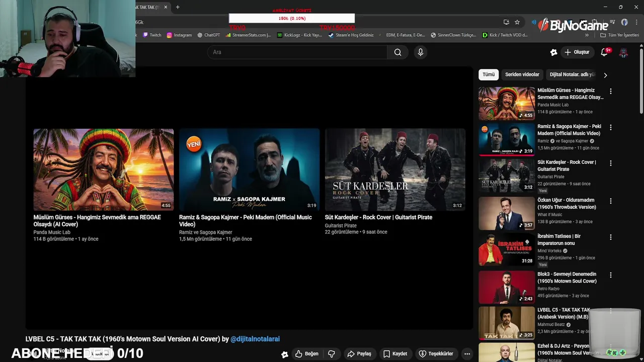Play the large Süt Kardeşler Rock Cover card

395,169
